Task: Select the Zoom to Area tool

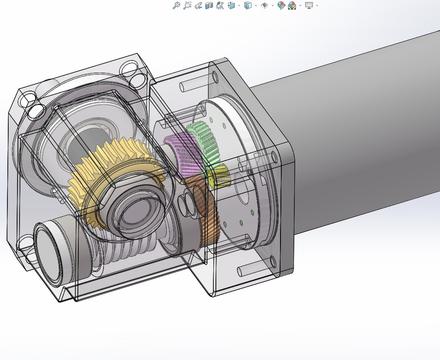Action: tap(187, 5)
